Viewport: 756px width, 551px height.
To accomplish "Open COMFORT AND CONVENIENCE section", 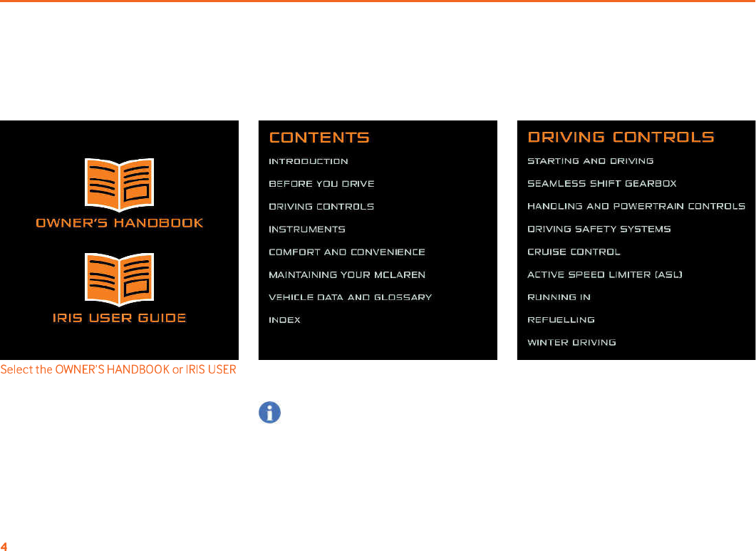I will [347, 252].
